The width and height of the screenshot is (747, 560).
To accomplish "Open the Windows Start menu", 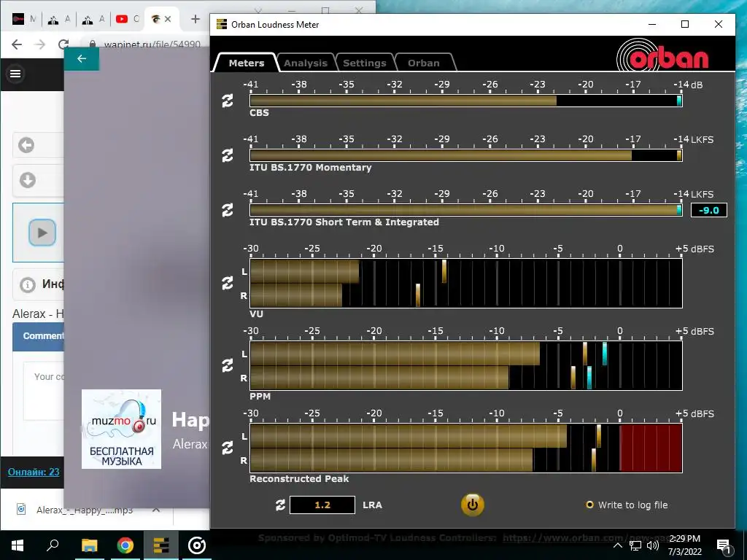I will point(18,545).
